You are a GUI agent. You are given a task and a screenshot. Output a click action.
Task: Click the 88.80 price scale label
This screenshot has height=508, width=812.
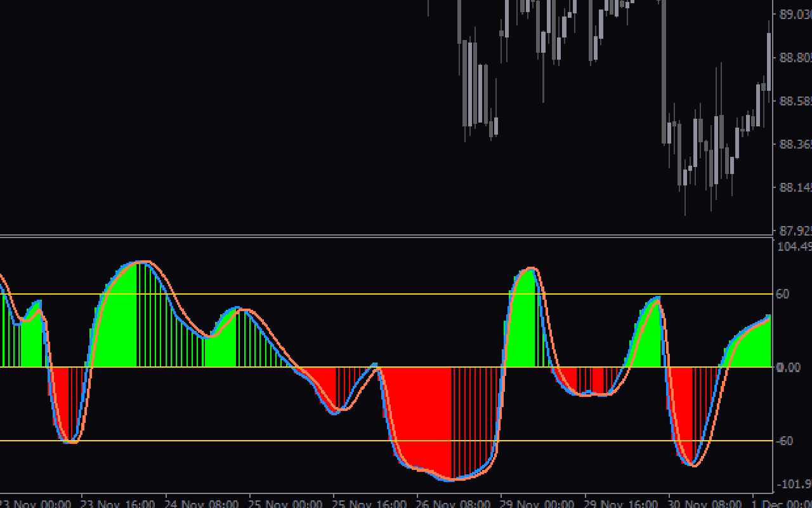point(795,58)
